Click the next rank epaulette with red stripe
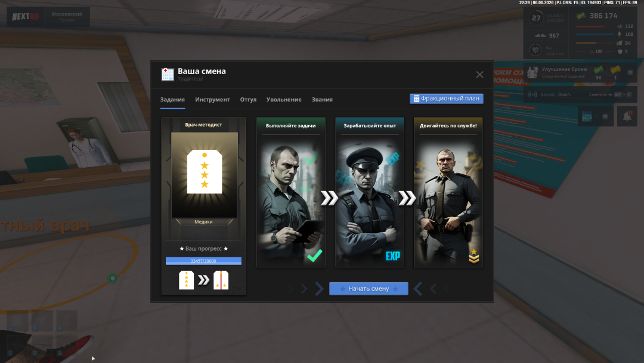This screenshot has height=363, width=644. (221, 281)
